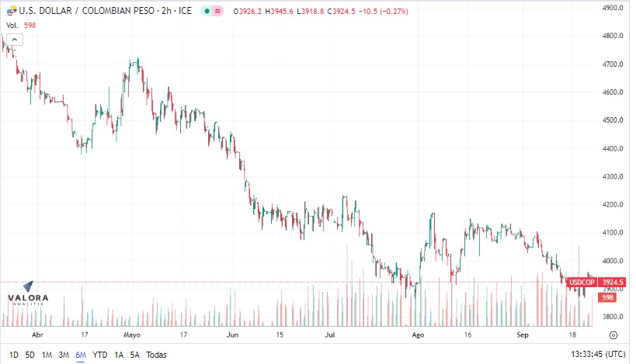
Task: Select the 1A time range
Action: 119,355
